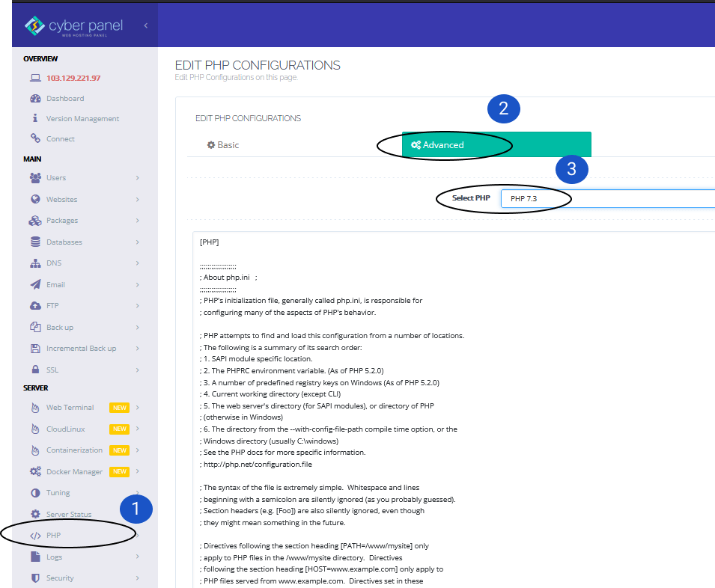
Task: Switch to the Basic tab
Action: pos(222,144)
